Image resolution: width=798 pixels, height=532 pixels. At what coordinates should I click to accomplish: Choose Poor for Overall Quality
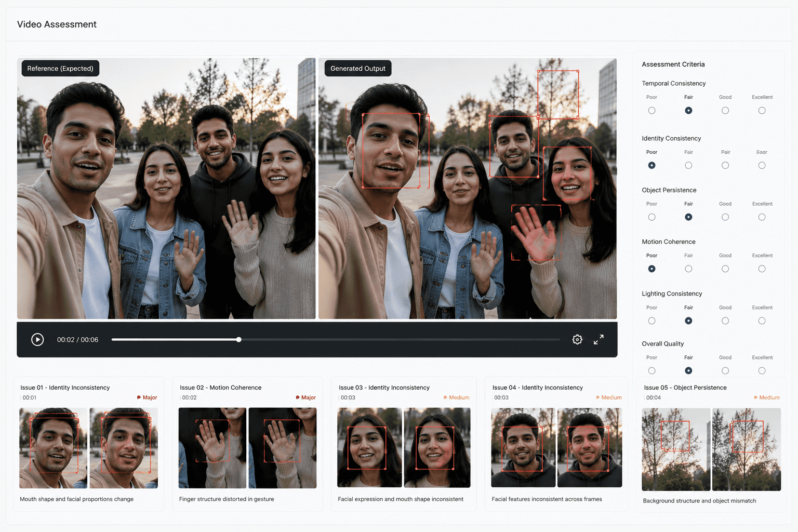(651, 370)
